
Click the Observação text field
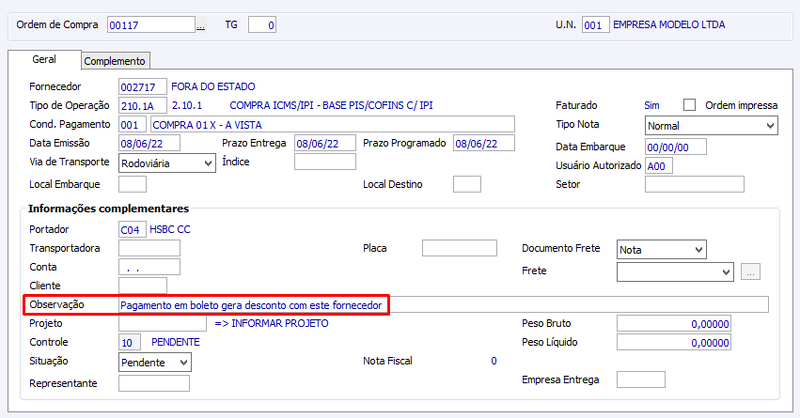click(443, 305)
